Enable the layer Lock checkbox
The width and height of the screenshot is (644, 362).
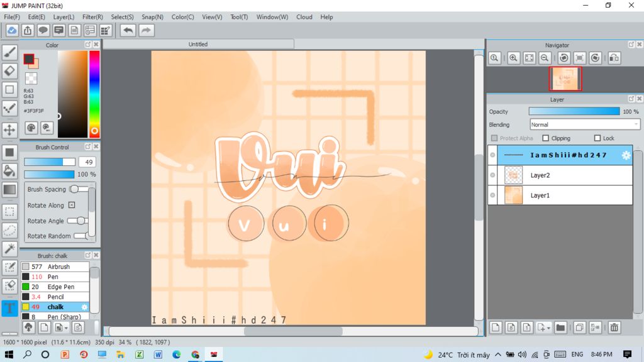pyautogui.click(x=597, y=138)
